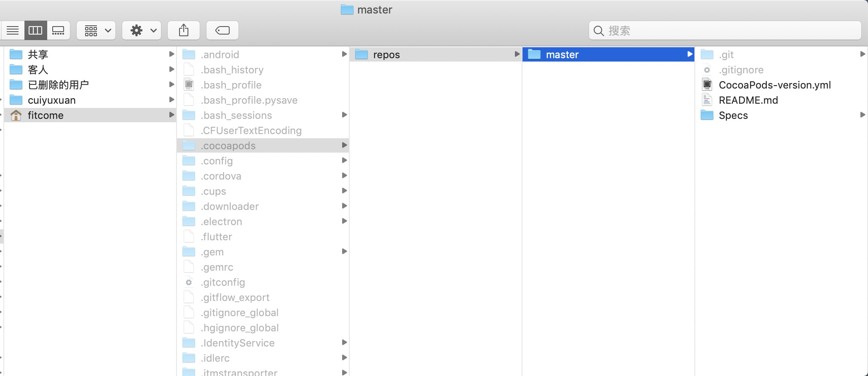
Task: Click the CocoaPods-version.yml YAML icon
Action: pos(707,85)
